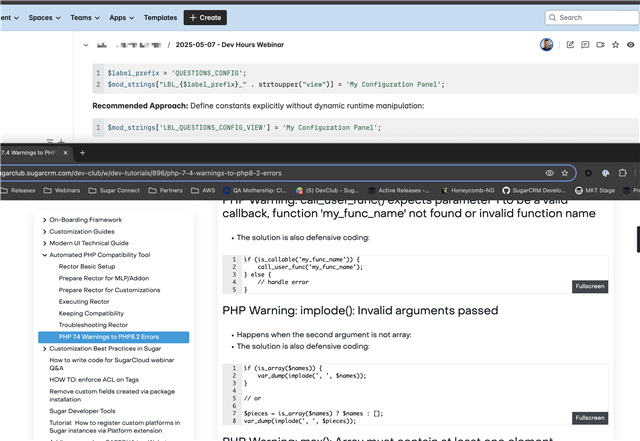This screenshot has height=441, width=640.
Task: Close the 7.4 Warnings to PHP browser tab
Action: tap(65, 153)
